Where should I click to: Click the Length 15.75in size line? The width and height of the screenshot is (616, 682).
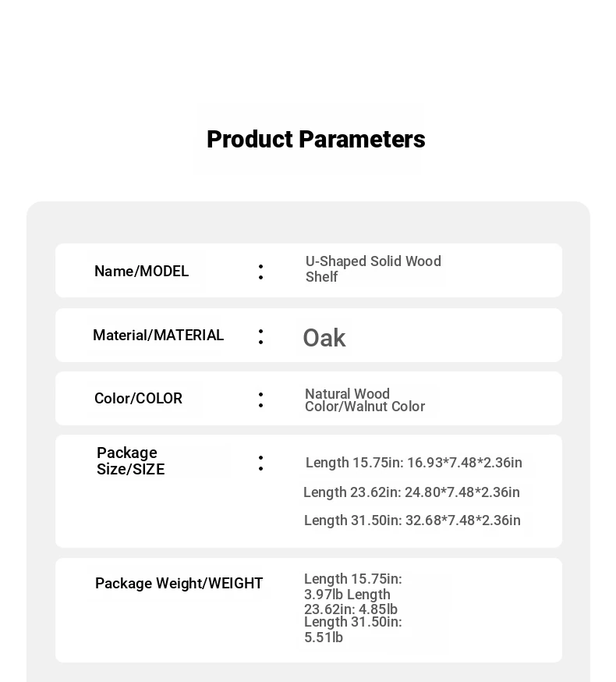[414, 463]
